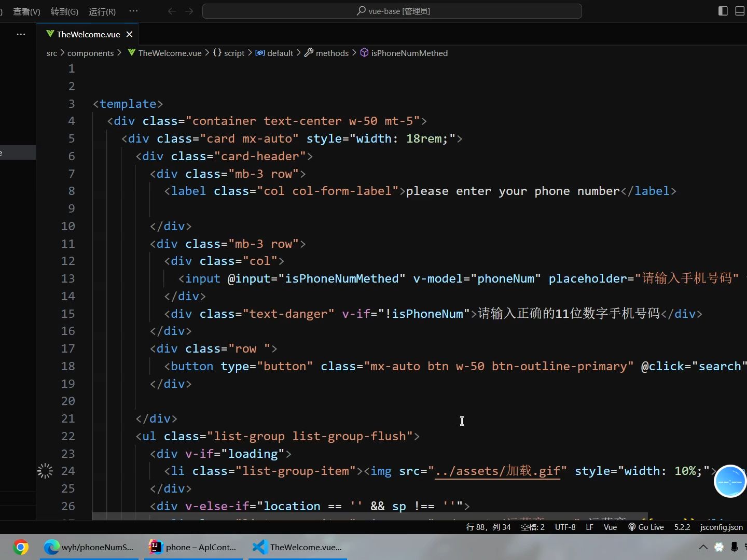Change end of line sequence LF
This screenshot has width=747, height=560.
pos(589,527)
